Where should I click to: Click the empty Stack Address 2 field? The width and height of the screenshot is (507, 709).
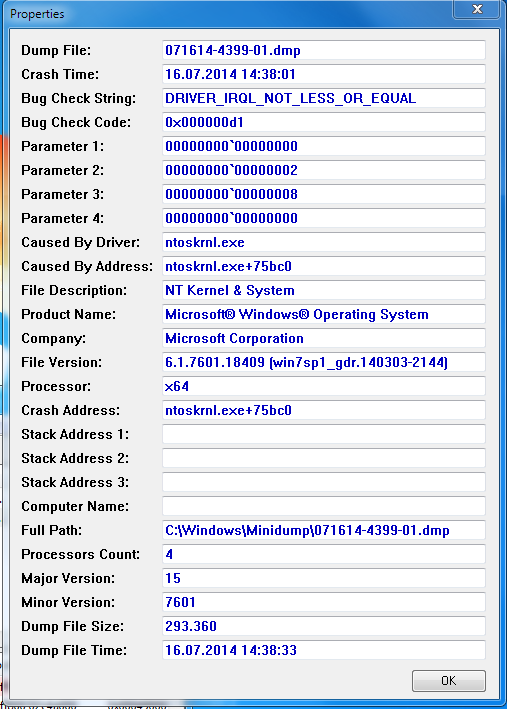coord(324,458)
